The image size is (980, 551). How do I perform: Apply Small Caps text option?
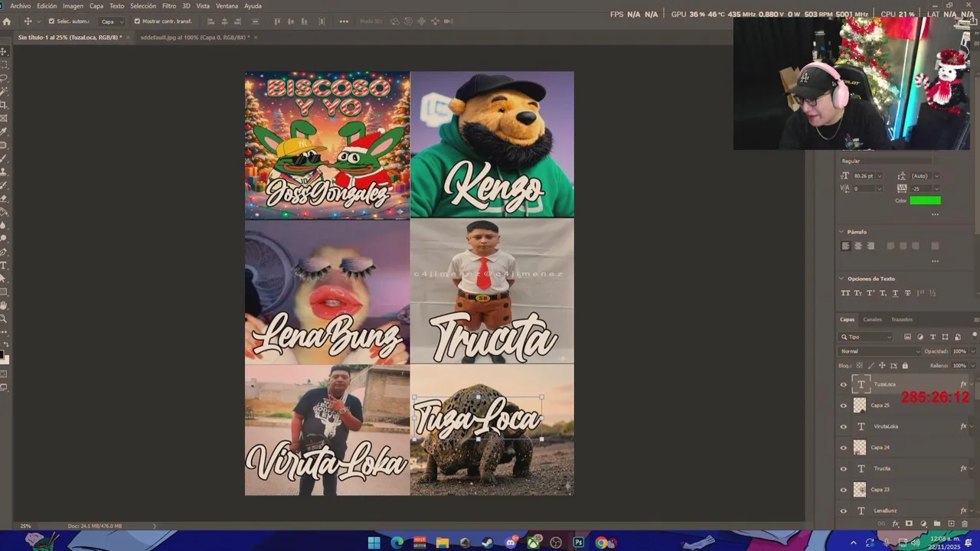tap(857, 293)
